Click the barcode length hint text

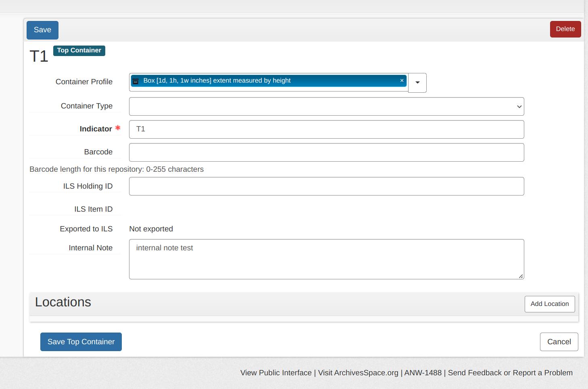[117, 169]
